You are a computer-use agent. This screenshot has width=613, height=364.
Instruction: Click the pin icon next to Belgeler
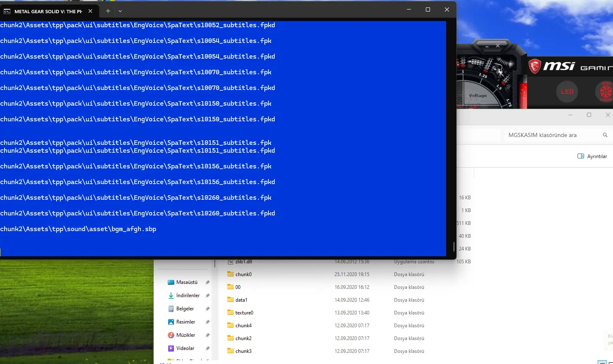click(208, 309)
